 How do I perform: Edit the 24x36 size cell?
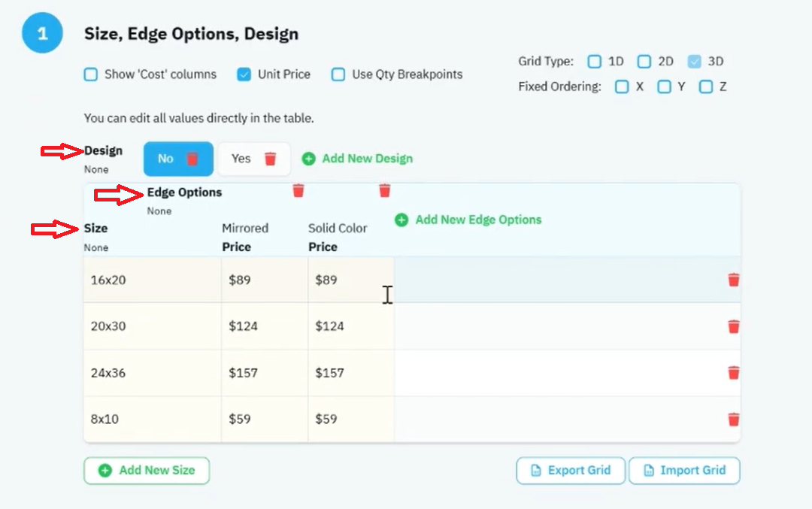point(152,372)
